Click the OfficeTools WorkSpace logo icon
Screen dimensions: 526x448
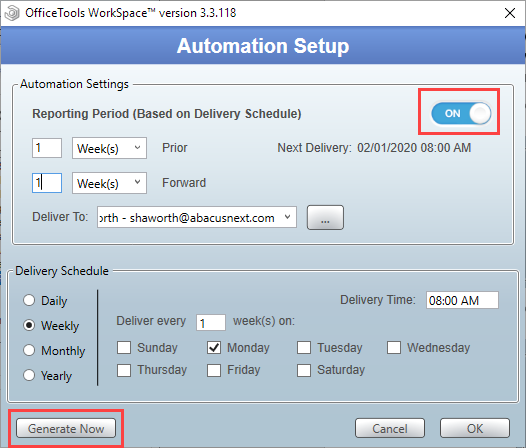12,13
